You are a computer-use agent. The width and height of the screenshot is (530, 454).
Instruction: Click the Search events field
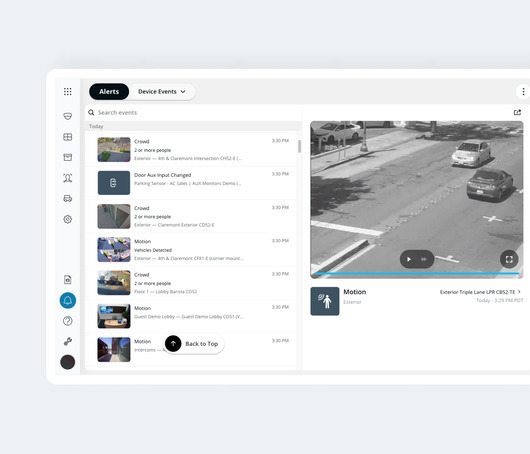point(194,113)
